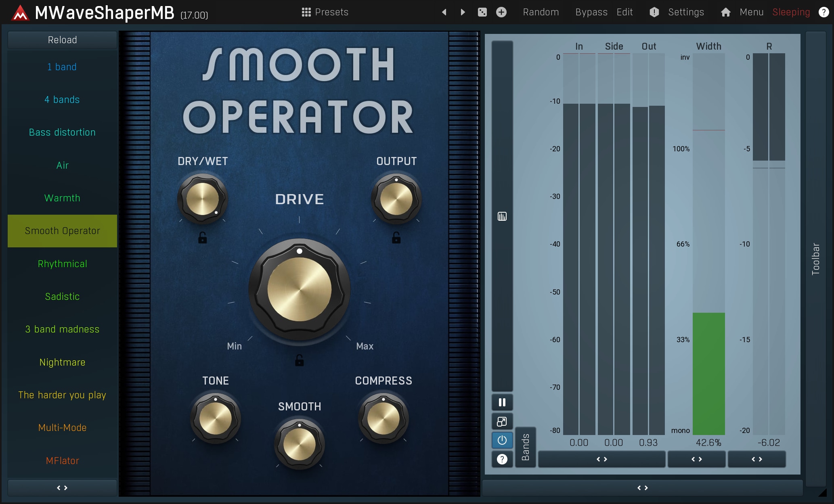
Task: Expand the preset list panel arrows
Action: coord(62,488)
